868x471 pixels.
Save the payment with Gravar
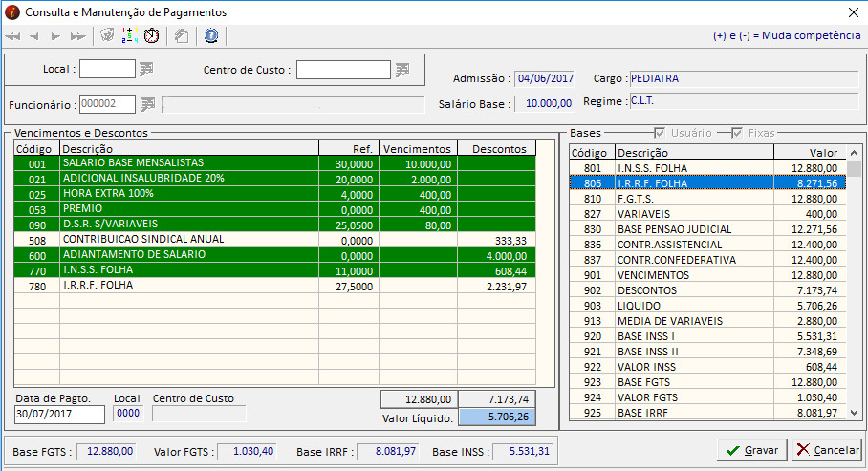pyautogui.click(x=753, y=450)
